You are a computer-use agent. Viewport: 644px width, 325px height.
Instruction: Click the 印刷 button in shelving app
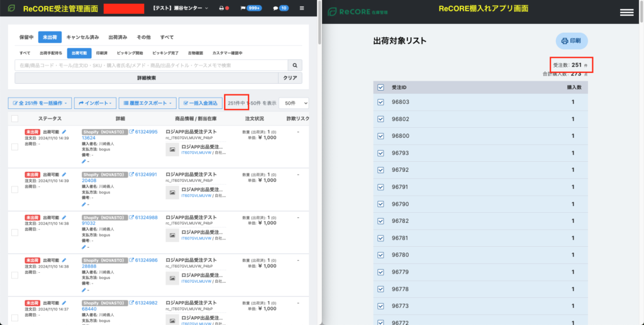click(x=572, y=41)
